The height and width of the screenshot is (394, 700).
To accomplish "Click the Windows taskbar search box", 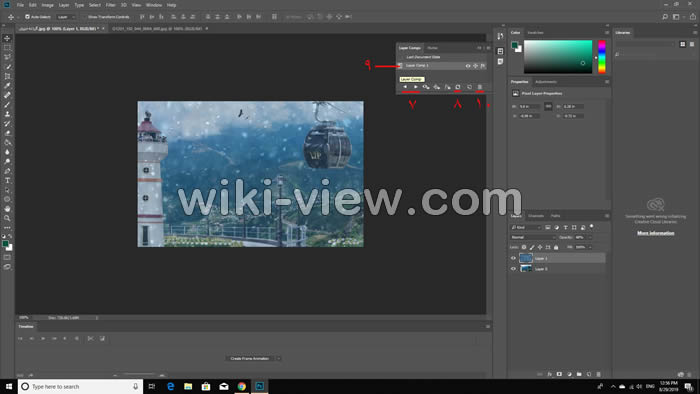I will [x=80, y=386].
